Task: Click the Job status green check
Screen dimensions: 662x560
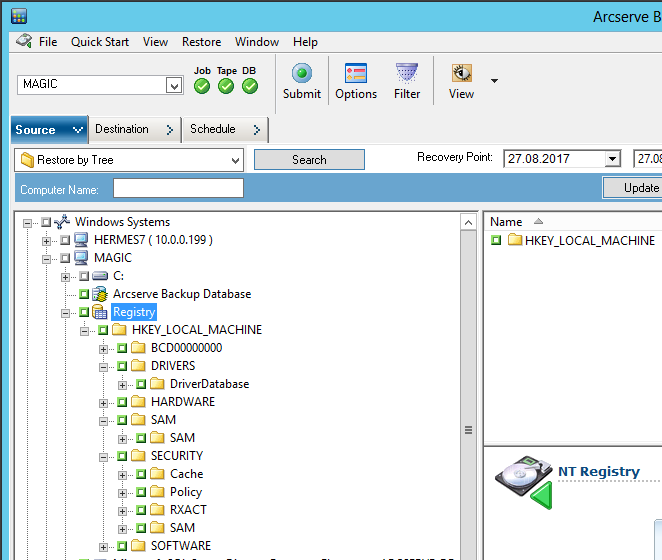Action: pos(202,86)
